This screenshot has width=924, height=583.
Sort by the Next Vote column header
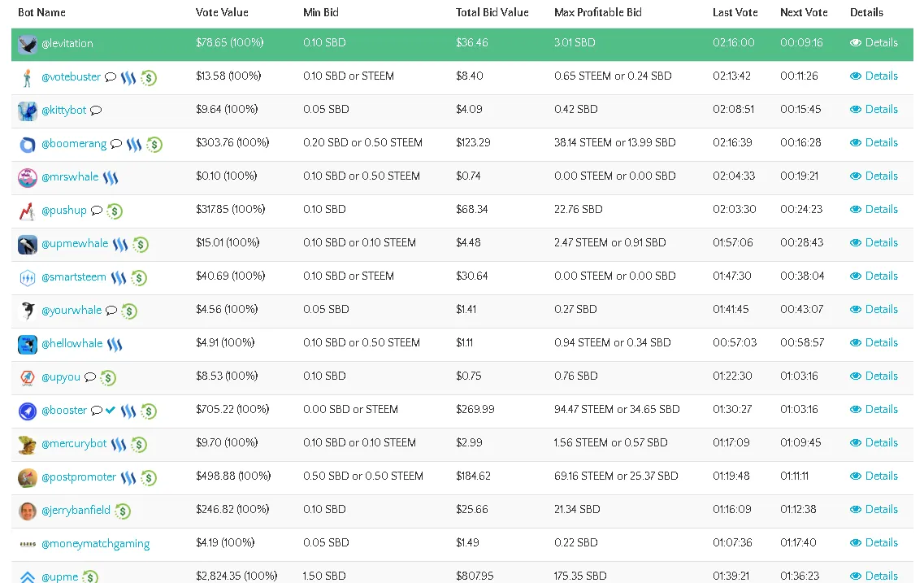click(804, 12)
